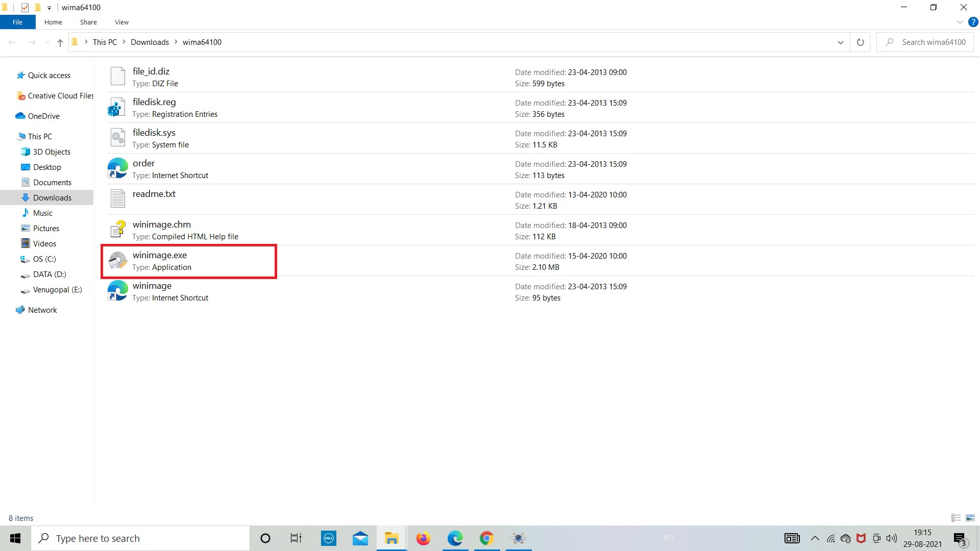Open Venugopal (E:) drive in sidebar
The height and width of the screenshot is (551, 980).
click(x=57, y=290)
